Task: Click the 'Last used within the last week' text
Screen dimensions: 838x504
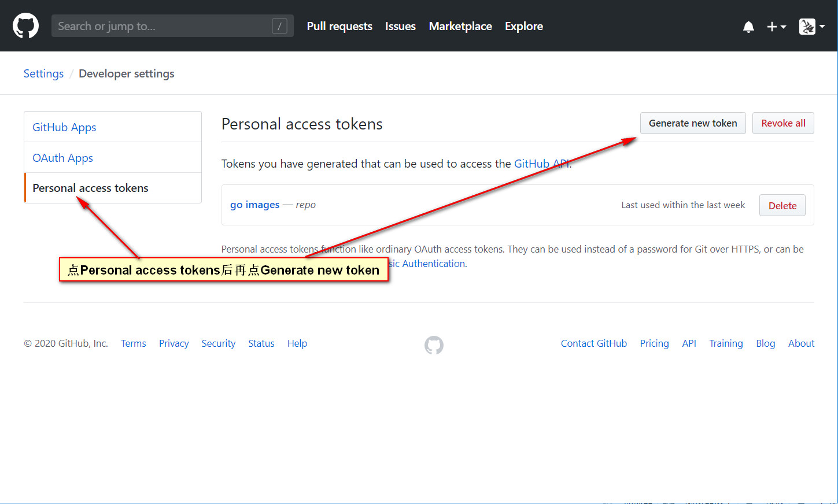Action: click(683, 205)
